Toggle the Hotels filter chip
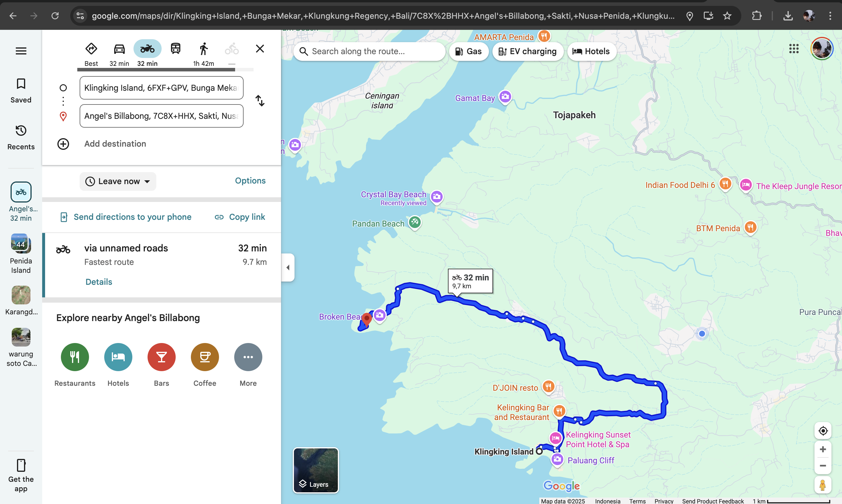This screenshot has height=504, width=842. [591, 52]
